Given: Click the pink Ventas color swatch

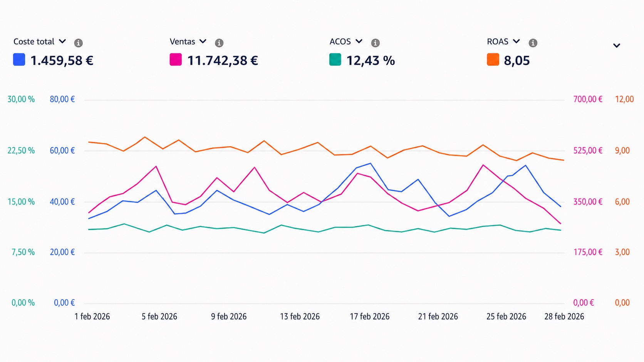Looking at the screenshot, I should pyautogui.click(x=176, y=60).
